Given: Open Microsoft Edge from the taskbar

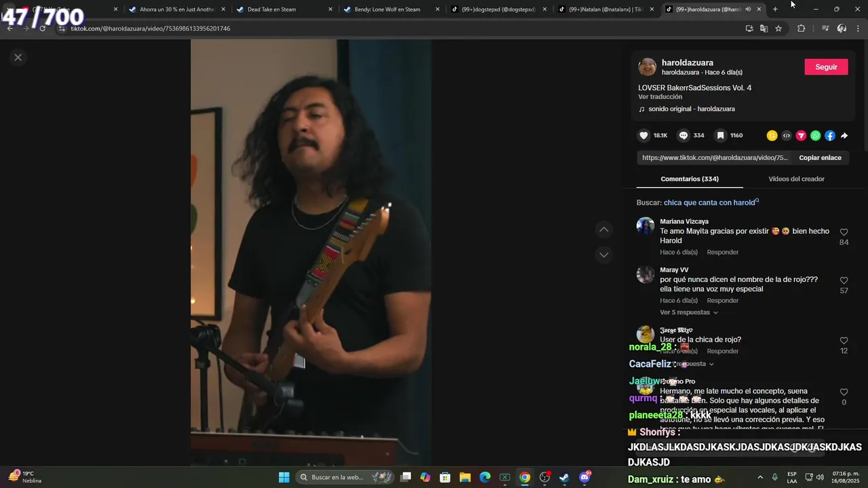Looking at the screenshot, I should tap(485, 477).
